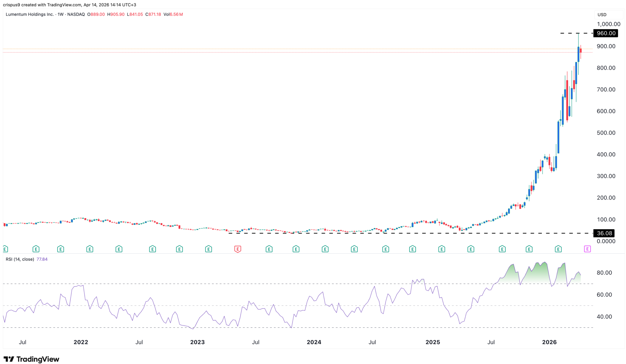Click the 2025 time axis label
Viewport: 626px width, 364px height.
point(433,342)
